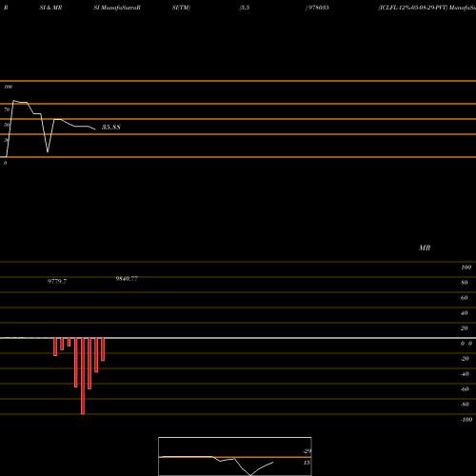
Task: Click the -60 label on MR axis
Action: (x=465, y=389)
